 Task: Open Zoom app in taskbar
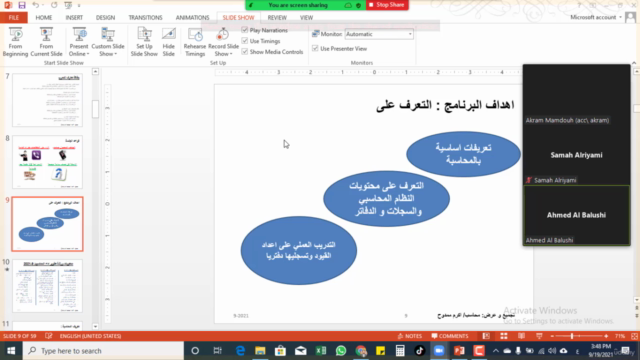pyautogui.click(x=439, y=351)
